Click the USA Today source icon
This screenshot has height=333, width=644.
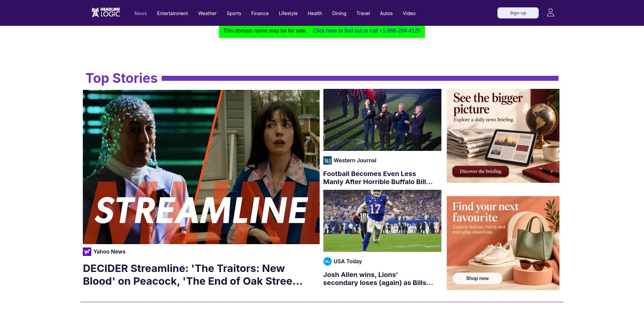327,261
